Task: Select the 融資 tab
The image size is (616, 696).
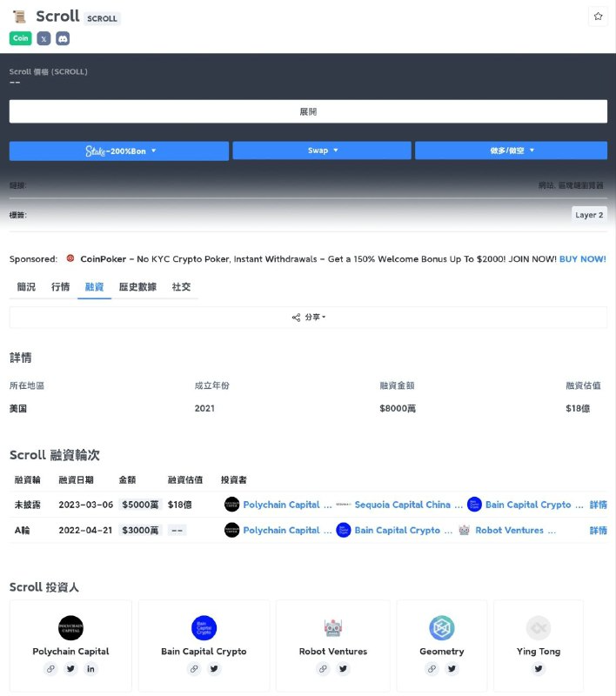Action: click(x=94, y=287)
